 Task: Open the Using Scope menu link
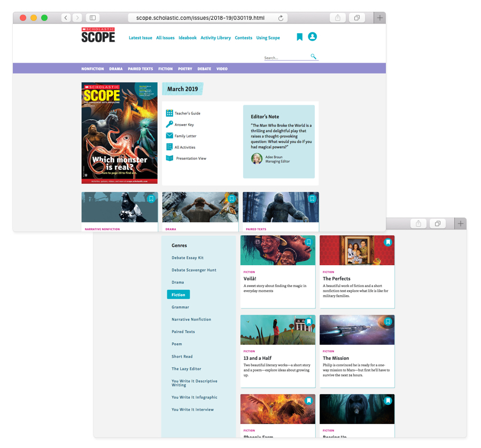[268, 38]
